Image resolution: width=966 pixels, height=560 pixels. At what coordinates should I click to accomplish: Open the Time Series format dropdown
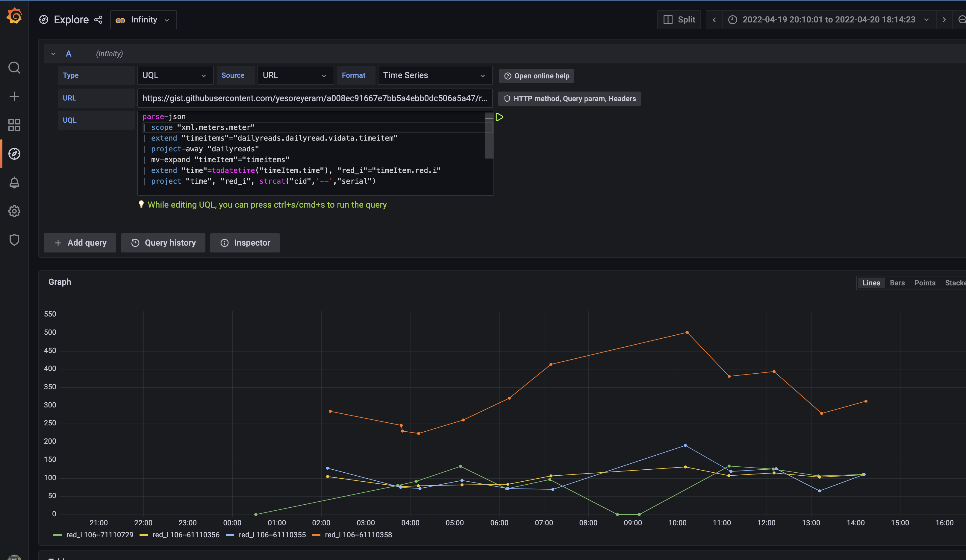[x=435, y=75]
